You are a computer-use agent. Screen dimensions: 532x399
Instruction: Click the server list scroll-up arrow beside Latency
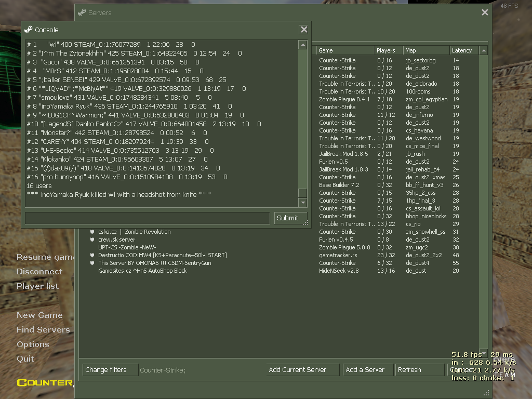pos(484,50)
